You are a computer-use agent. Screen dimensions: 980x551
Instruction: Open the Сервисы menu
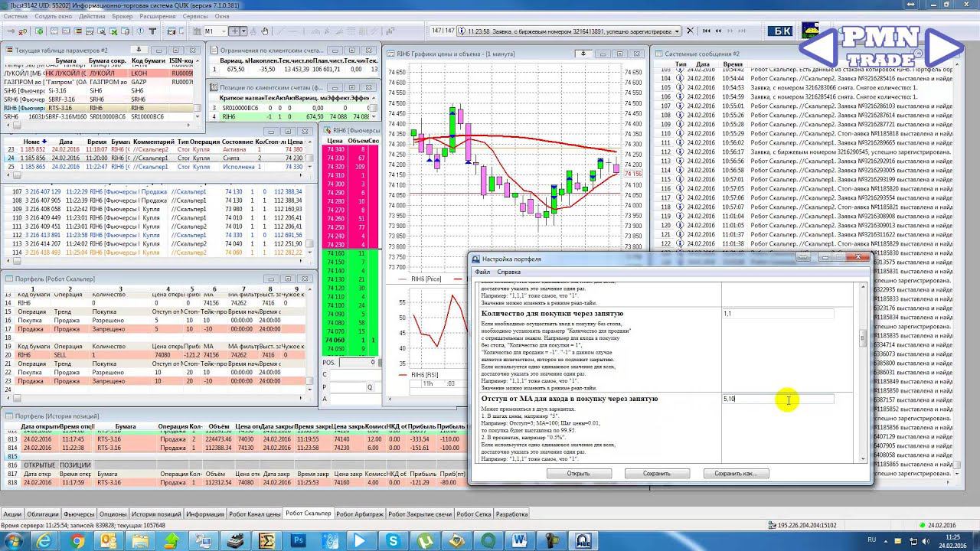pyautogui.click(x=195, y=16)
